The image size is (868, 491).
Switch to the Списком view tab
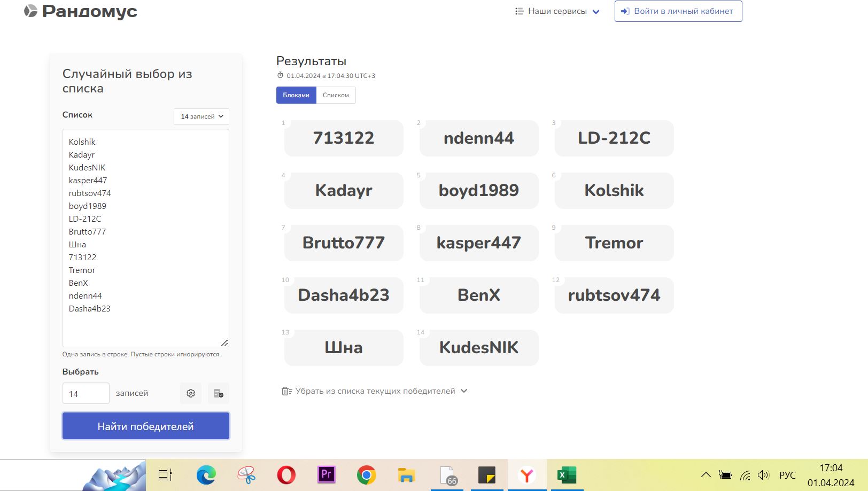click(336, 95)
